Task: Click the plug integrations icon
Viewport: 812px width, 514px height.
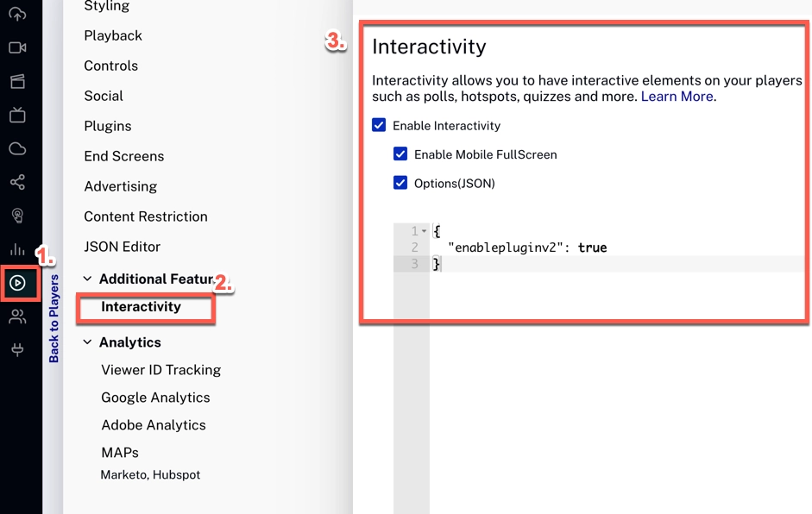Action: (17, 349)
